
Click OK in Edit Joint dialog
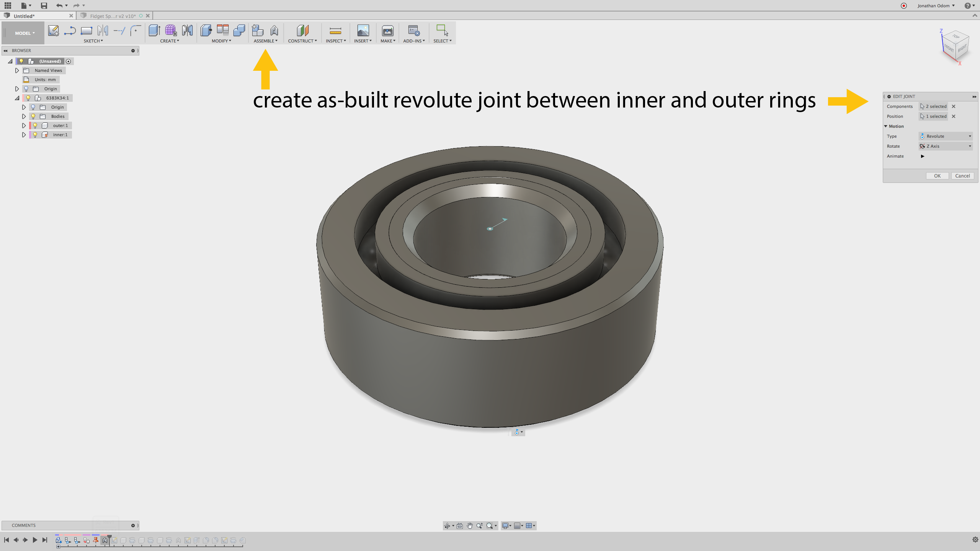937,176
